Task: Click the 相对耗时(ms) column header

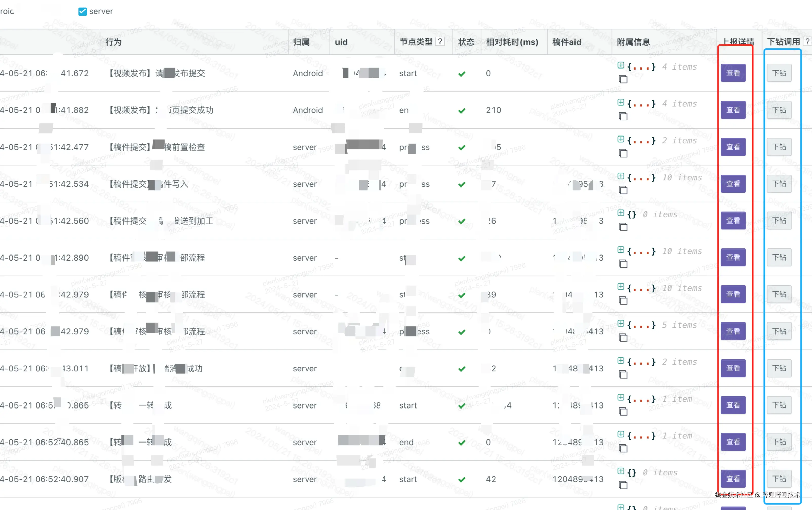Action: pos(512,42)
